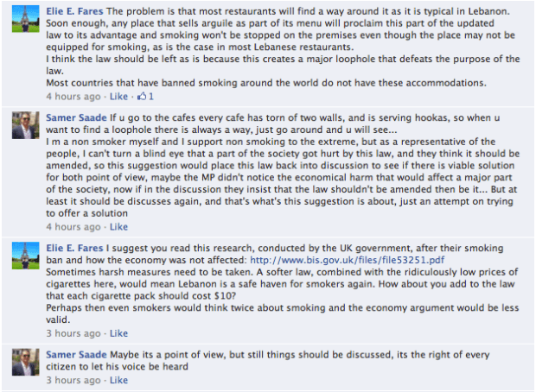The width and height of the screenshot is (536, 392).
Task: Like Elie's comment suggesting the UK research
Action: pos(118,333)
